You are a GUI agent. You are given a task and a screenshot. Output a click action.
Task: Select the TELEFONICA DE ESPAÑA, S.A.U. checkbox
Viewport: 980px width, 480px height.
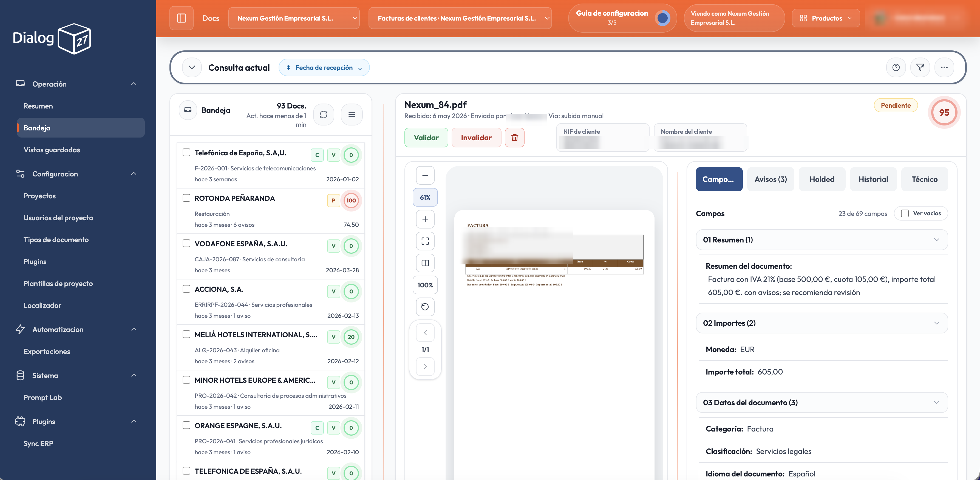click(186, 471)
